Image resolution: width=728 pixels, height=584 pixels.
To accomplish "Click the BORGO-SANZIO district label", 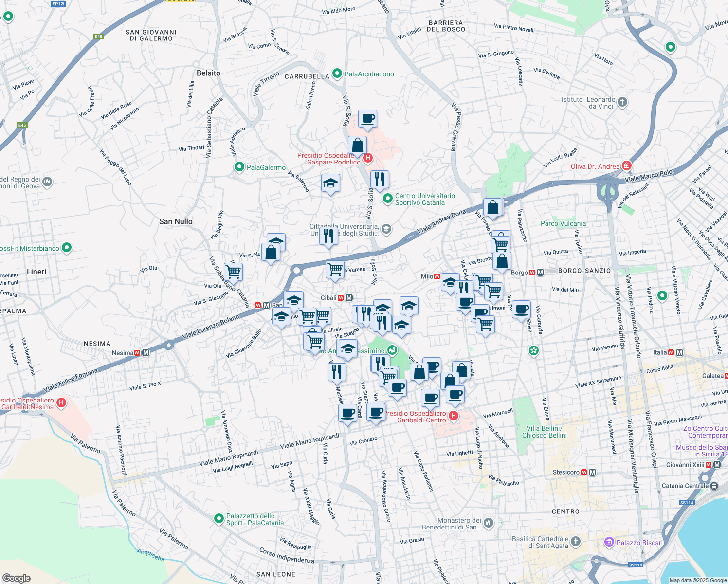I will point(584,271).
